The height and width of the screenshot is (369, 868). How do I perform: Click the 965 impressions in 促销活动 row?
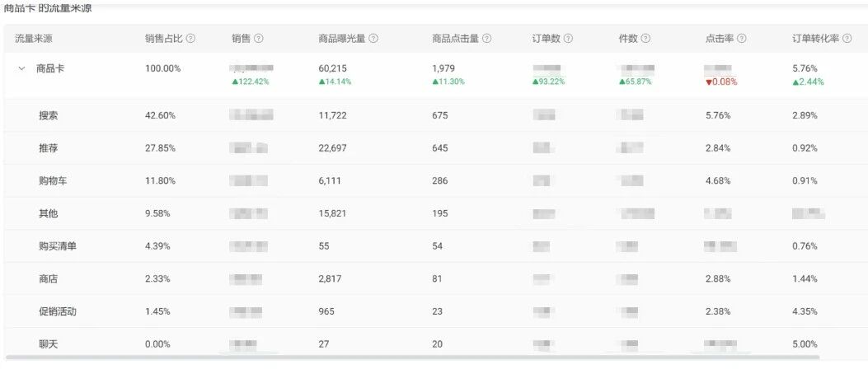pyautogui.click(x=326, y=311)
